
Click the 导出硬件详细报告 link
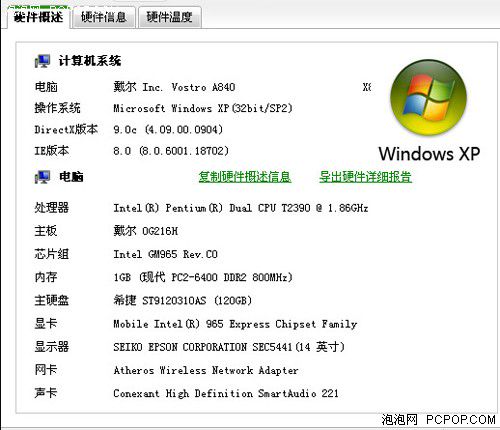tap(365, 177)
